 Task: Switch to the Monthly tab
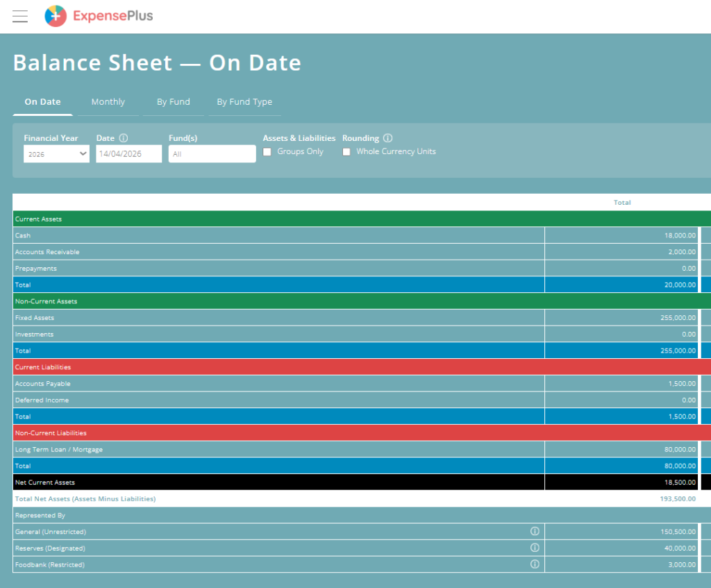point(108,102)
